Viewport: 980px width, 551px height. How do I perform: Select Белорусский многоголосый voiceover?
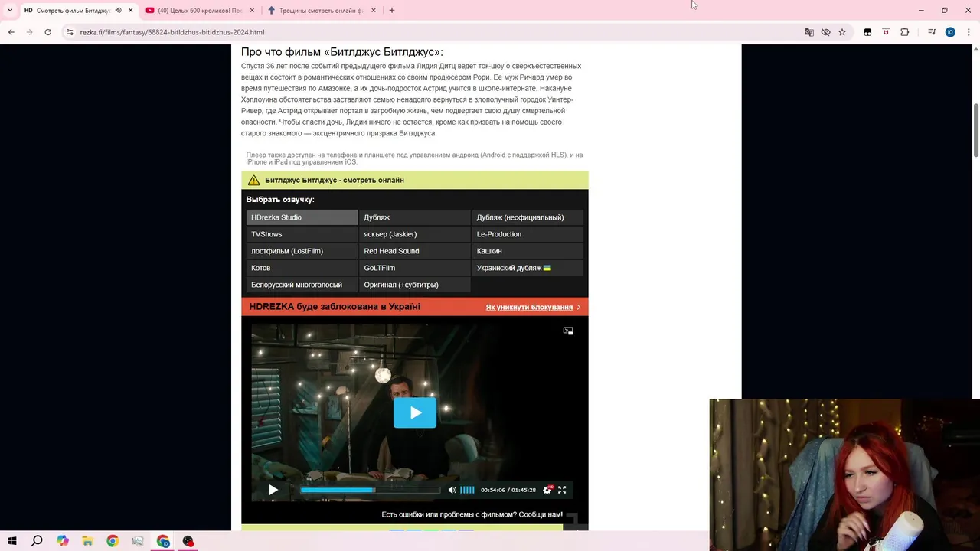(302, 285)
